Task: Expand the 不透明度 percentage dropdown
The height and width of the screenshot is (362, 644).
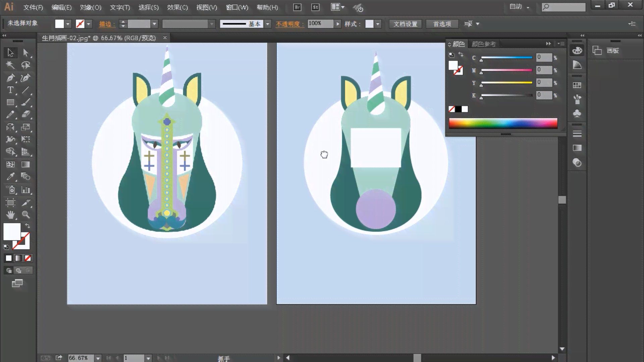Action: [337, 24]
